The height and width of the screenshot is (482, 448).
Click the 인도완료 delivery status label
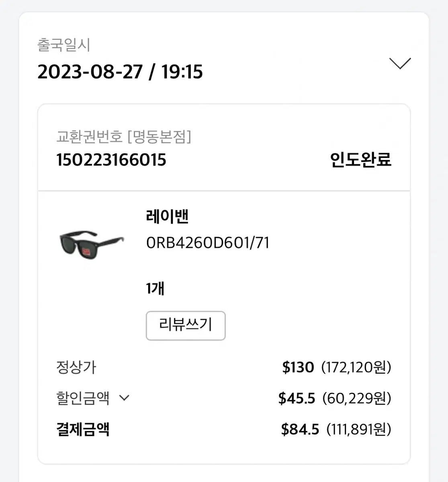(360, 159)
